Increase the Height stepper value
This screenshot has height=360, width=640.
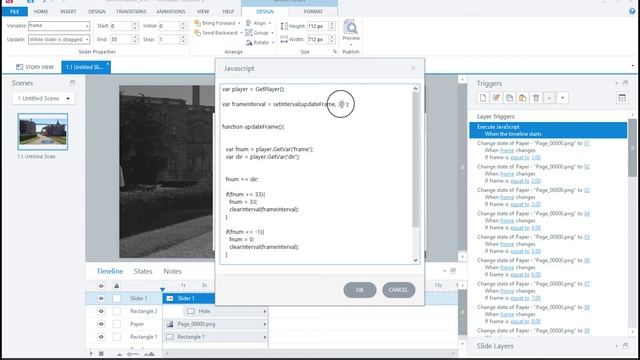click(331, 24)
